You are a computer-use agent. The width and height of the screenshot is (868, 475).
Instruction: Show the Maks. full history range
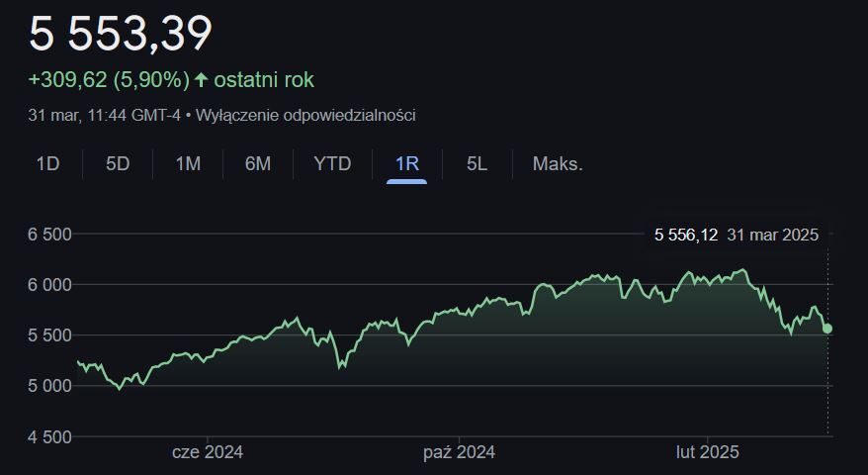(x=558, y=163)
